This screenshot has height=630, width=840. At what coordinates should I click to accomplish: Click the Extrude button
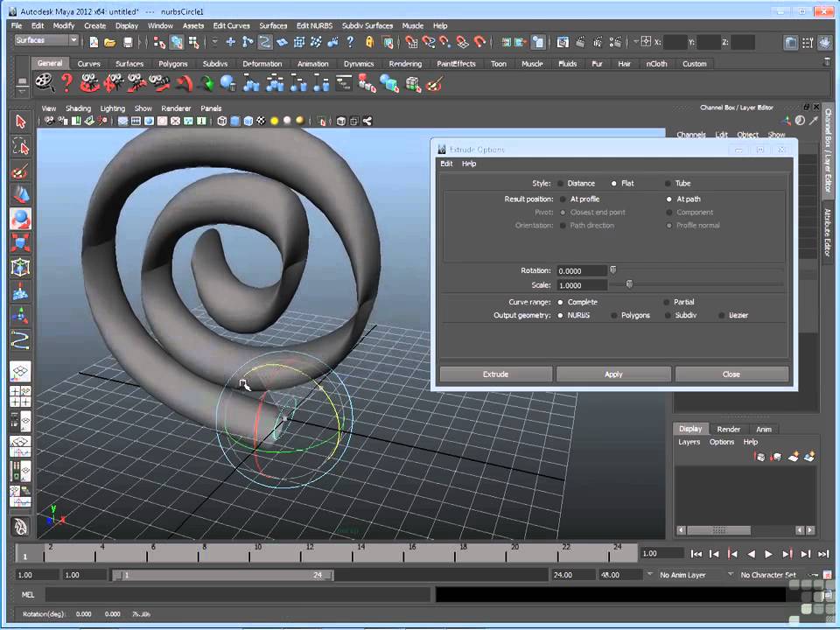click(x=495, y=374)
